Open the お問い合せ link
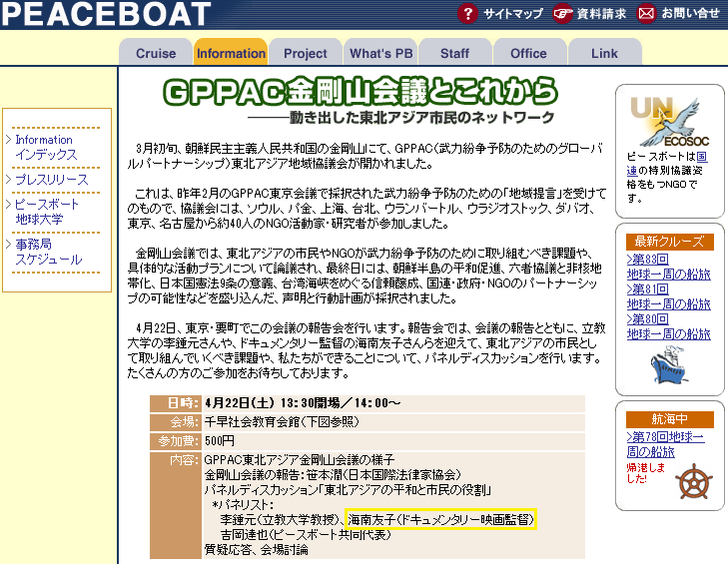This screenshot has height=564, width=728. click(x=690, y=13)
